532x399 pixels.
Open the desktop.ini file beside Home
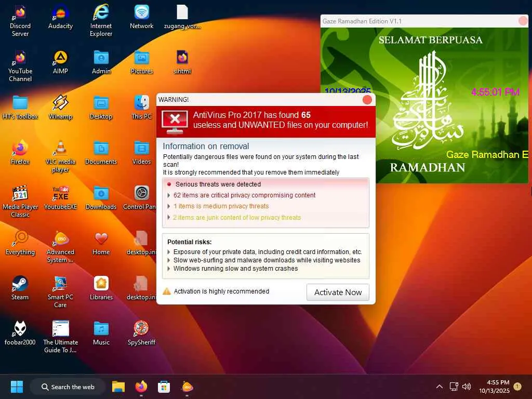(141, 243)
